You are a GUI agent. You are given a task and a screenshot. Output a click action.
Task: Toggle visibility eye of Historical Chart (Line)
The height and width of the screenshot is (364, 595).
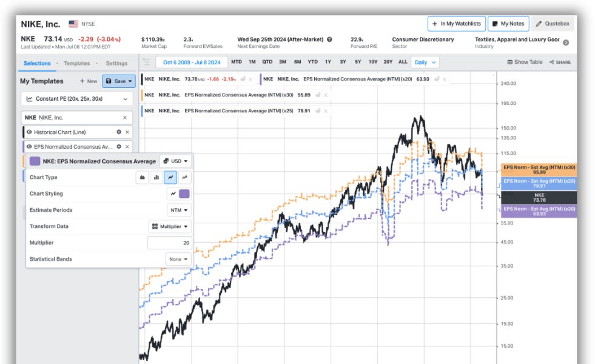coord(29,132)
